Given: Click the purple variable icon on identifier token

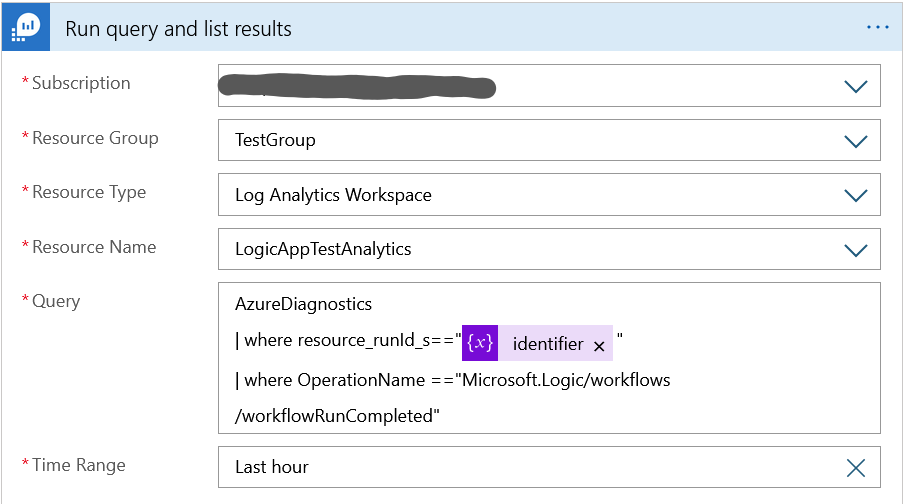Looking at the screenshot, I should click(x=480, y=343).
